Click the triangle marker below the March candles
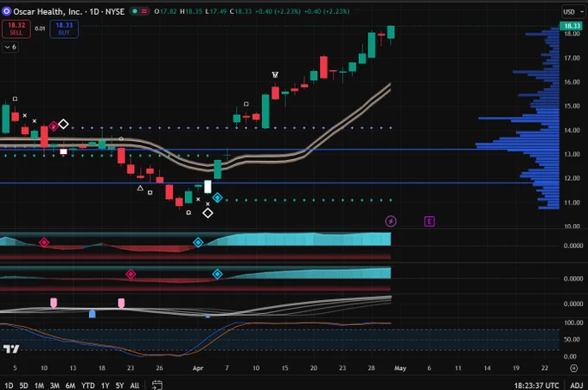The image size is (588, 390). click(140, 188)
